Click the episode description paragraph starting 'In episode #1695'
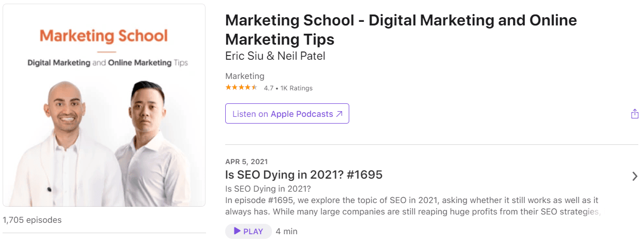Image resolution: width=644 pixels, height=242 pixels. [x=413, y=206]
